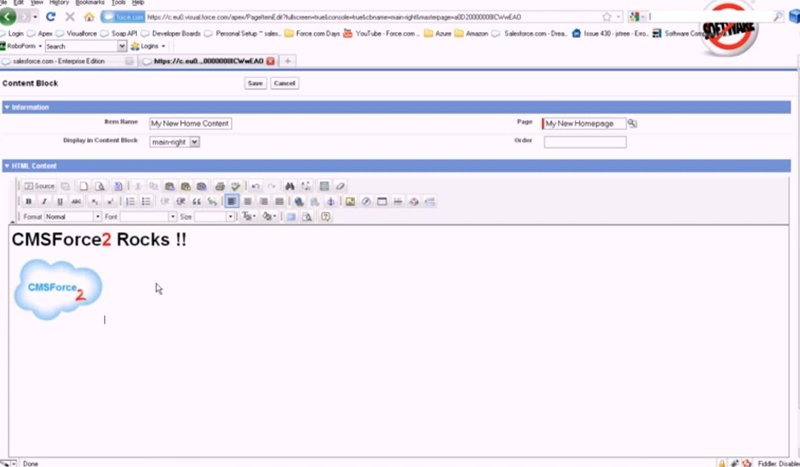Insert an anchor

331,202
